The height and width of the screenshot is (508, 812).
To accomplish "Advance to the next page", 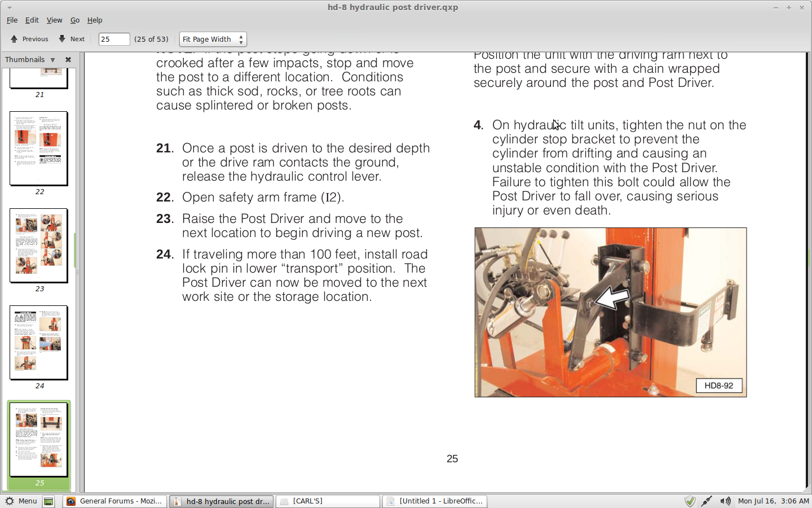I will click(x=72, y=39).
